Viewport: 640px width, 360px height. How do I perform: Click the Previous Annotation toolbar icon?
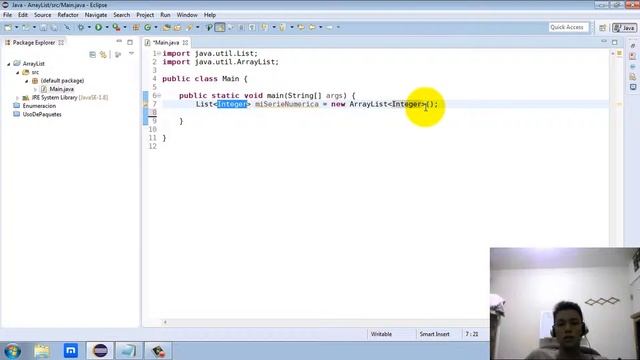point(282,27)
